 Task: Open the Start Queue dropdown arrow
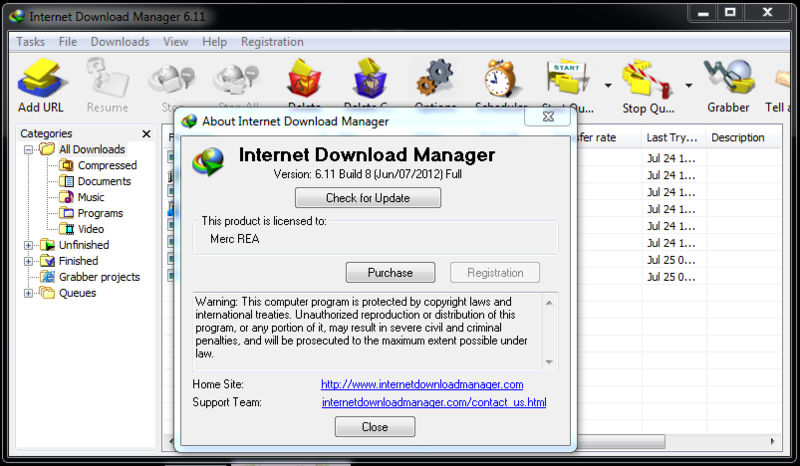[608, 85]
